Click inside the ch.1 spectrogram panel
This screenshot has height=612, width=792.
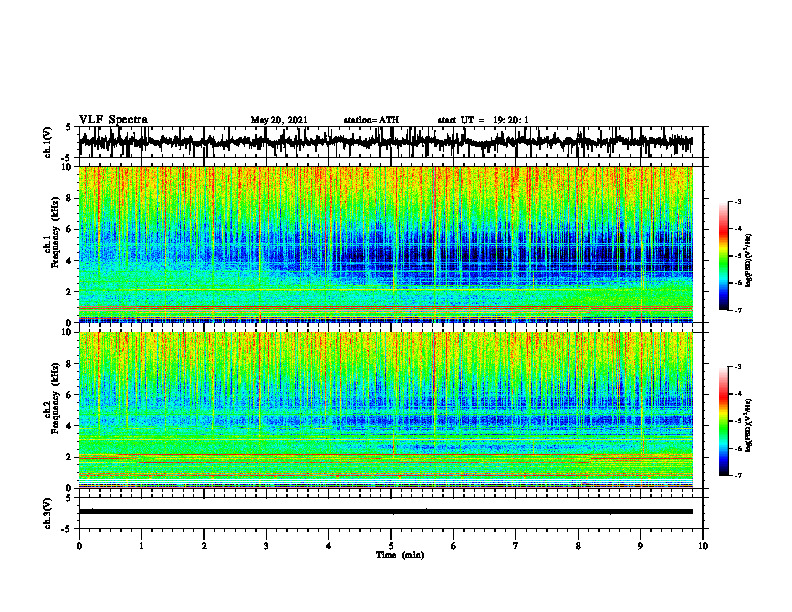[x=385, y=244]
